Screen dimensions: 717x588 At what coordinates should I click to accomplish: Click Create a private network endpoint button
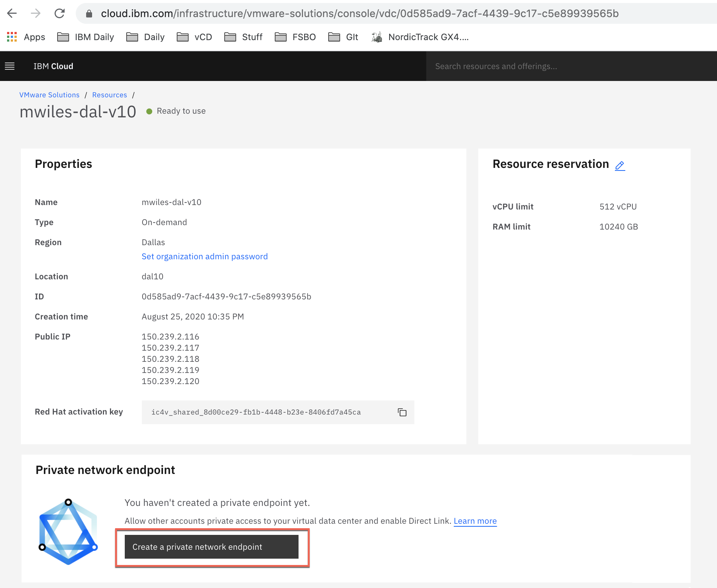211,547
